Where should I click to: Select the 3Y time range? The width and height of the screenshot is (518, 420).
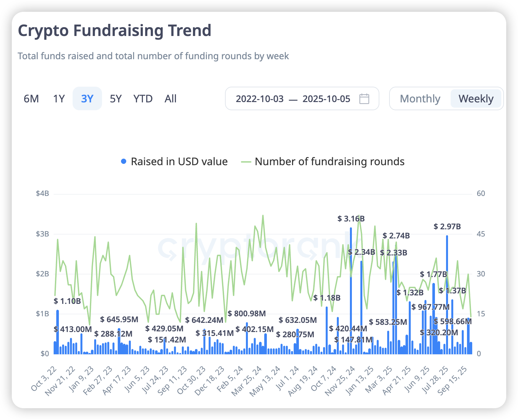87,99
